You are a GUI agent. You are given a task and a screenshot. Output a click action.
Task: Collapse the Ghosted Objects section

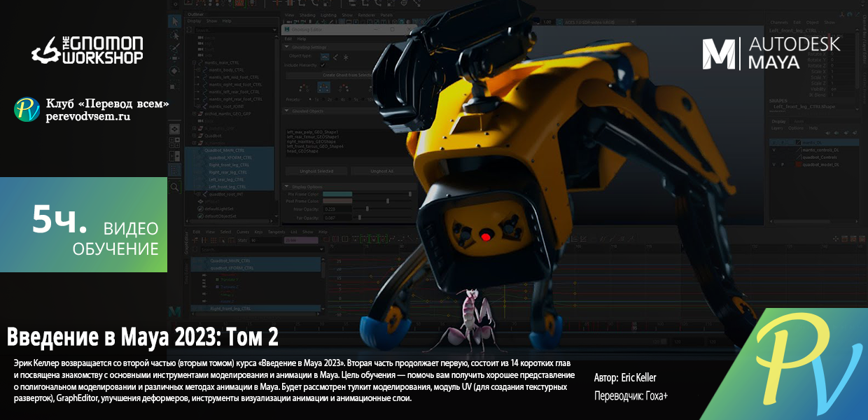pos(286,111)
